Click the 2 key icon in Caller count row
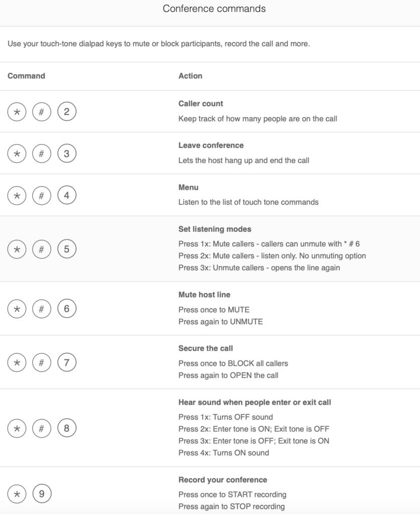The image size is (420, 514). point(67,111)
